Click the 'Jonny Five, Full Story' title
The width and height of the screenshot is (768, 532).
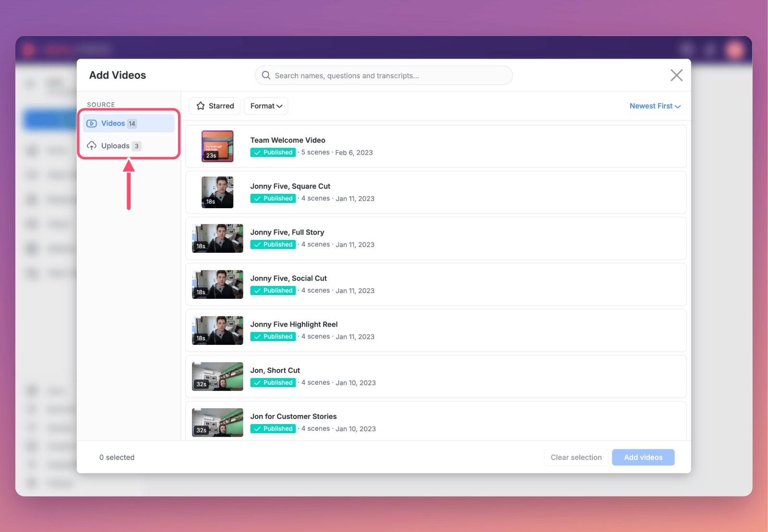pyautogui.click(x=287, y=232)
